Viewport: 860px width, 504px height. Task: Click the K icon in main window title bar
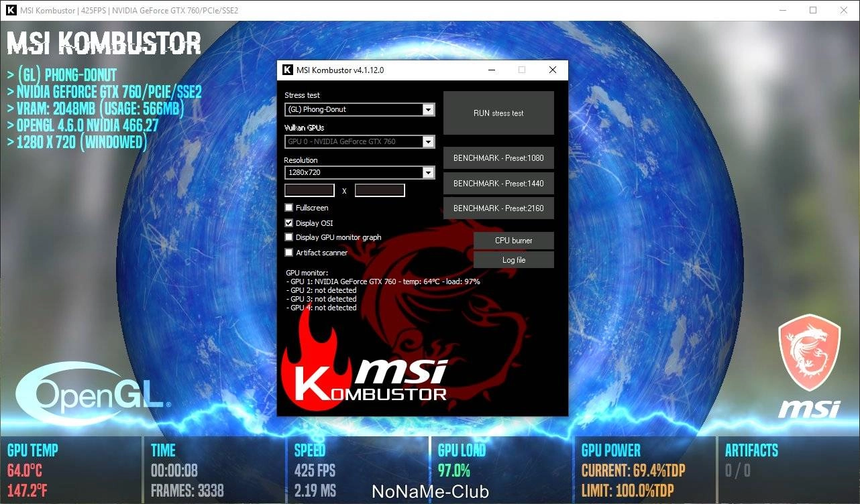10,10
